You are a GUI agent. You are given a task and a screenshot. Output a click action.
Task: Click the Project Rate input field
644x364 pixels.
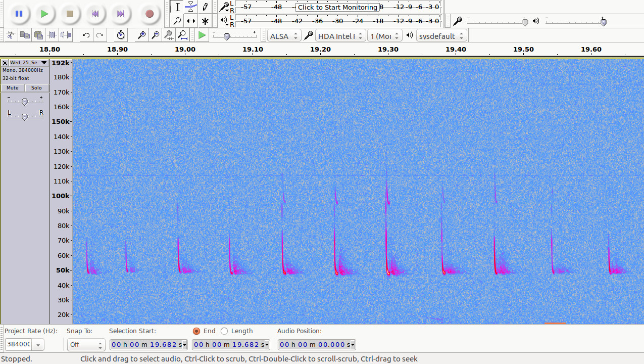[18, 345]
